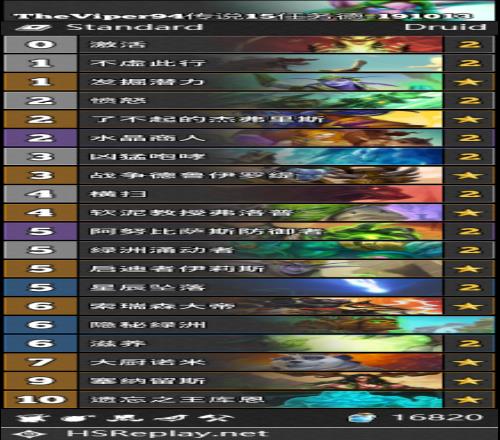Click the gold star beside 战争德鲁伊 card
This screenshot has height=440, width=500.
469,175
